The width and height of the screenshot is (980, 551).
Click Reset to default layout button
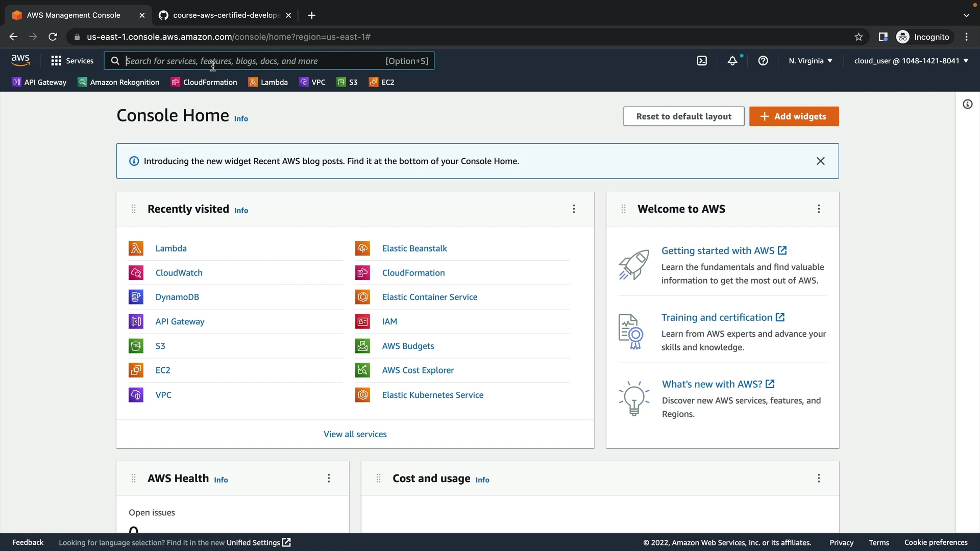click(x=683, y=116)
